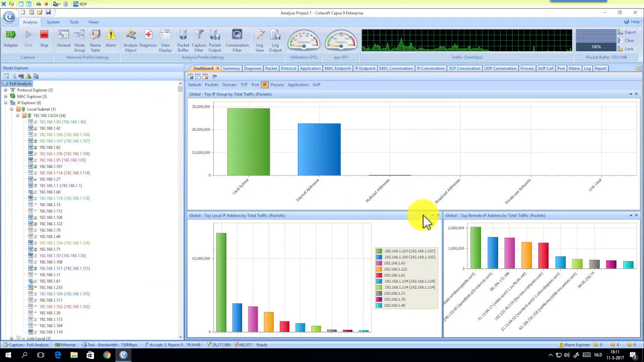Open Help from the ribbon corner
This screenshot has width=644, height=362.
tap(632, 22)
